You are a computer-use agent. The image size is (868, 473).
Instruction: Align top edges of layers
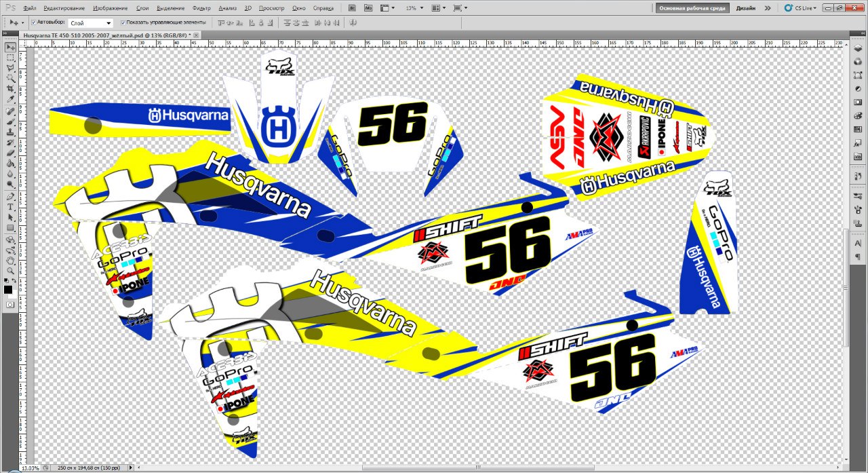[x=221, y=23]
